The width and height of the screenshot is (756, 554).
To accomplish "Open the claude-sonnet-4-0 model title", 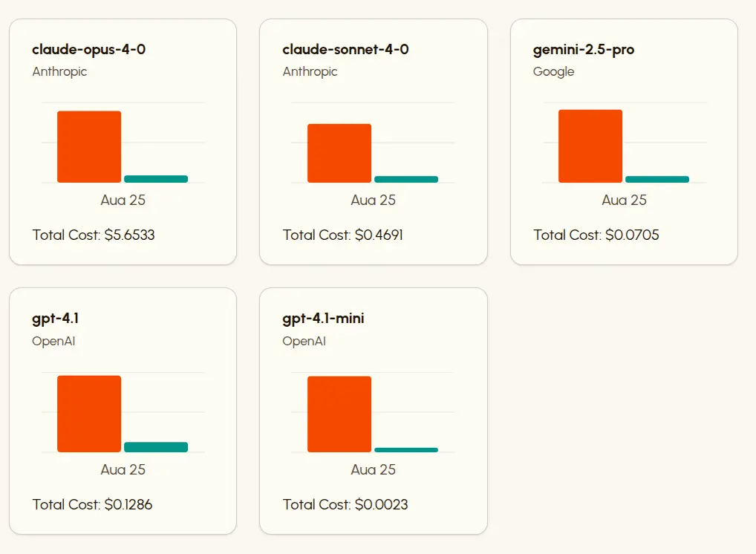I will pyautogui.click(x=345, y=50).
